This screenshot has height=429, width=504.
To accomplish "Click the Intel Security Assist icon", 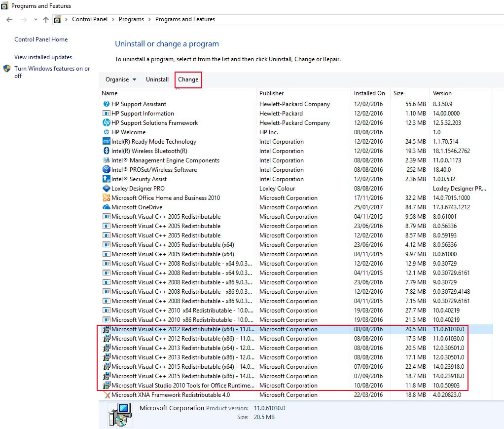I will click(106, 179).
